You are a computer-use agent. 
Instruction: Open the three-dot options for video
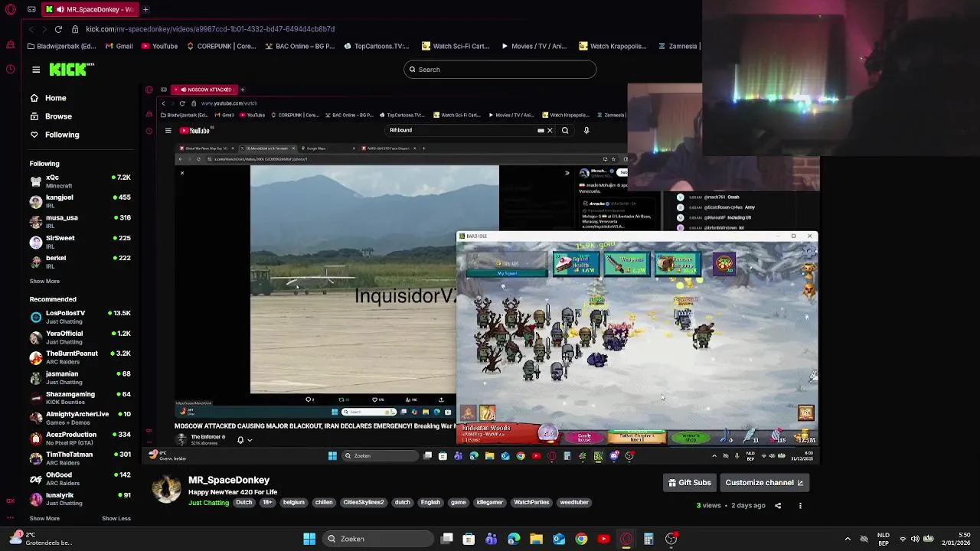pyautogui.click(x=800, y=505)
